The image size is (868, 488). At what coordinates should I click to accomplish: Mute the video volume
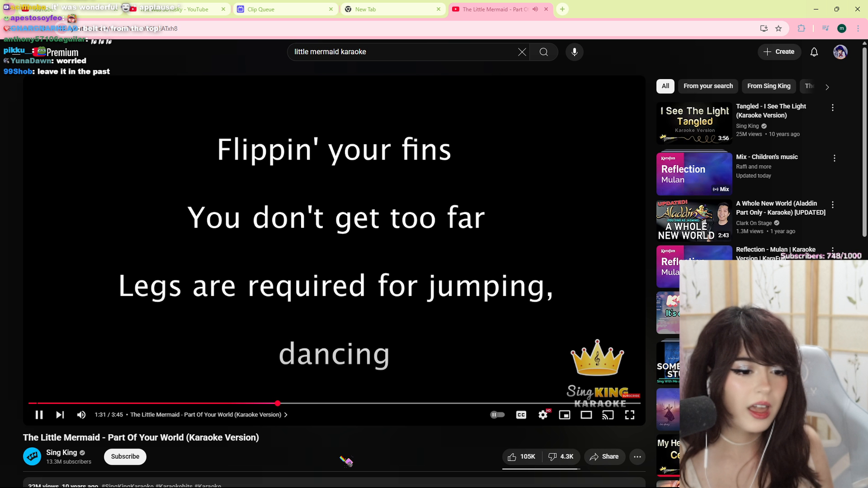pos(81,415)
